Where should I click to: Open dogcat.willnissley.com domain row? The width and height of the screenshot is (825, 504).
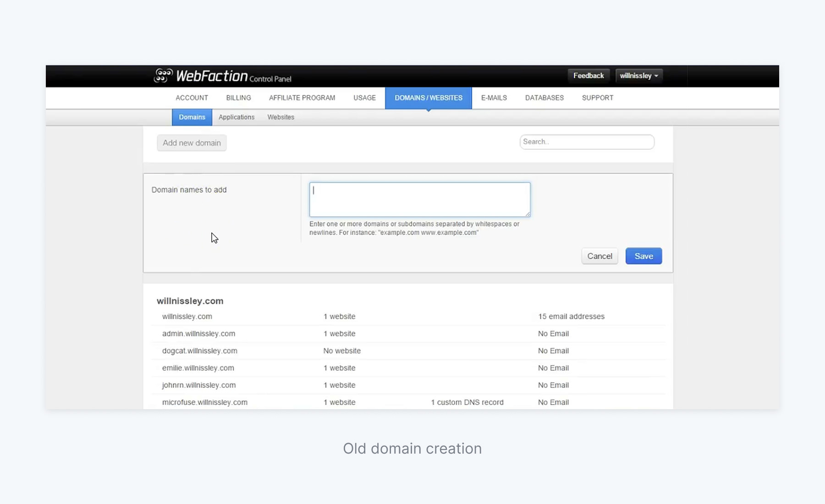pos(408,351)
